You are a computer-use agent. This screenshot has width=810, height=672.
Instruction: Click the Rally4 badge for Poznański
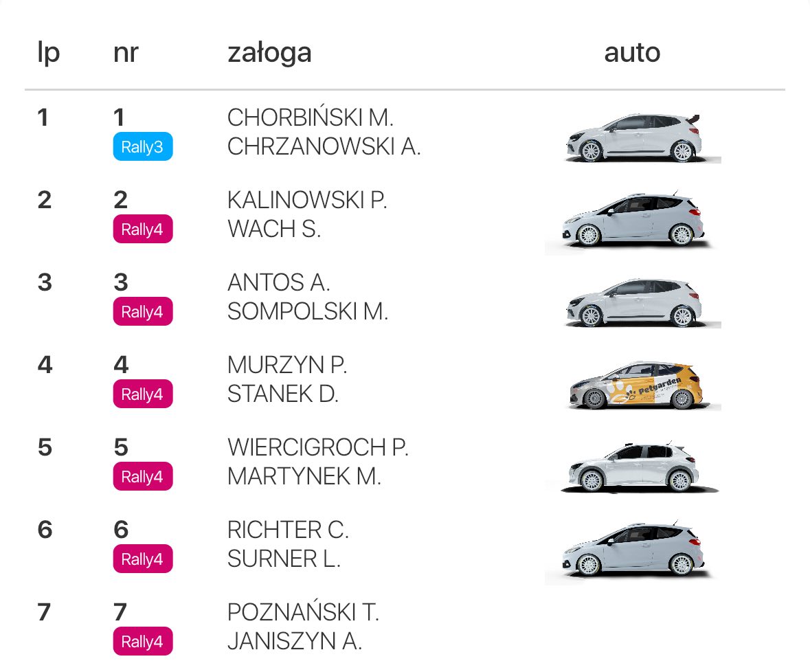[x=143, y=642]
